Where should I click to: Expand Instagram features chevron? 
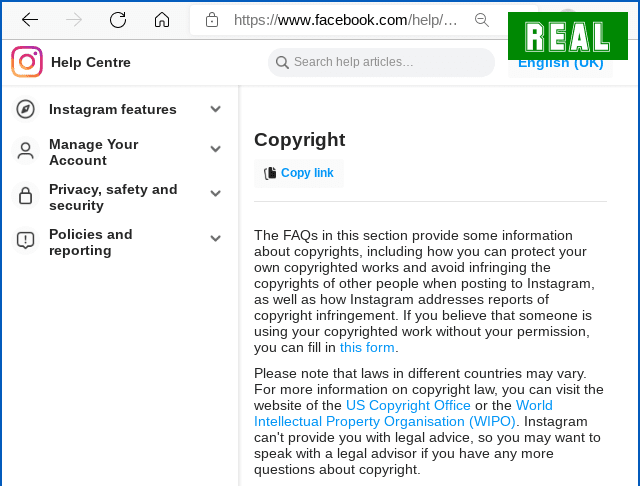[x=216, y=109]
